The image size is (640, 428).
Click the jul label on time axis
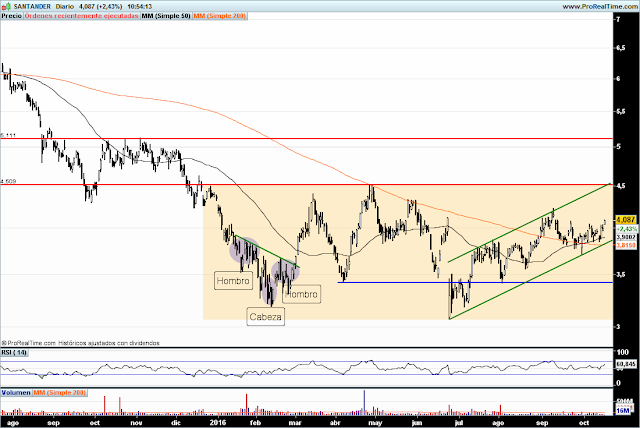[459, 423]
